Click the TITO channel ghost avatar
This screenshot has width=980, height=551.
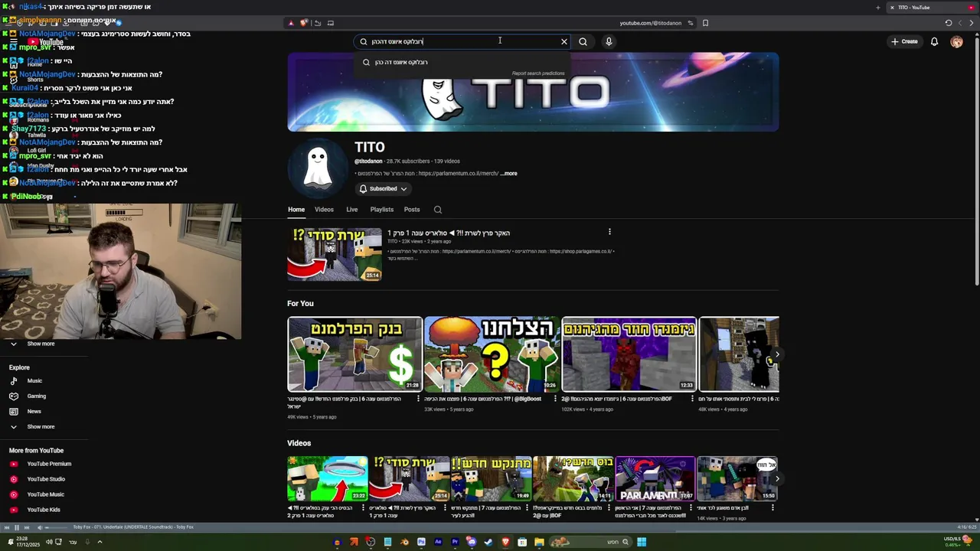(317, 169)
